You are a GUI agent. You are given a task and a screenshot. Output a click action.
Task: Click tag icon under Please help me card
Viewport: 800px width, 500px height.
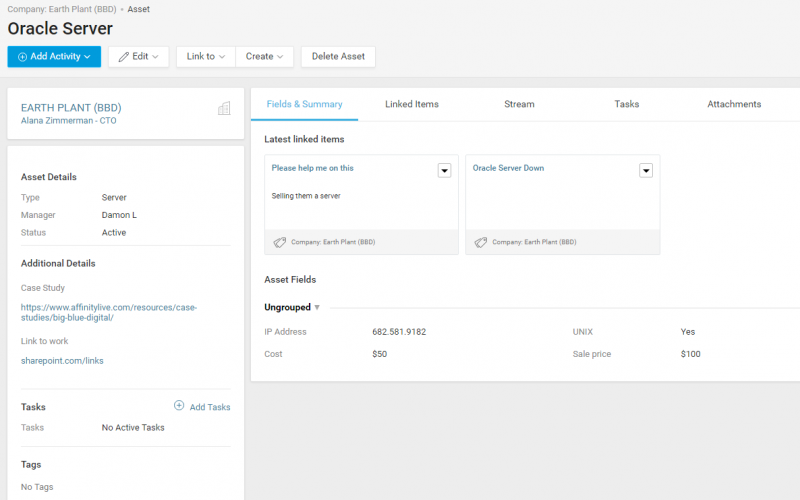tap(280, 242)
